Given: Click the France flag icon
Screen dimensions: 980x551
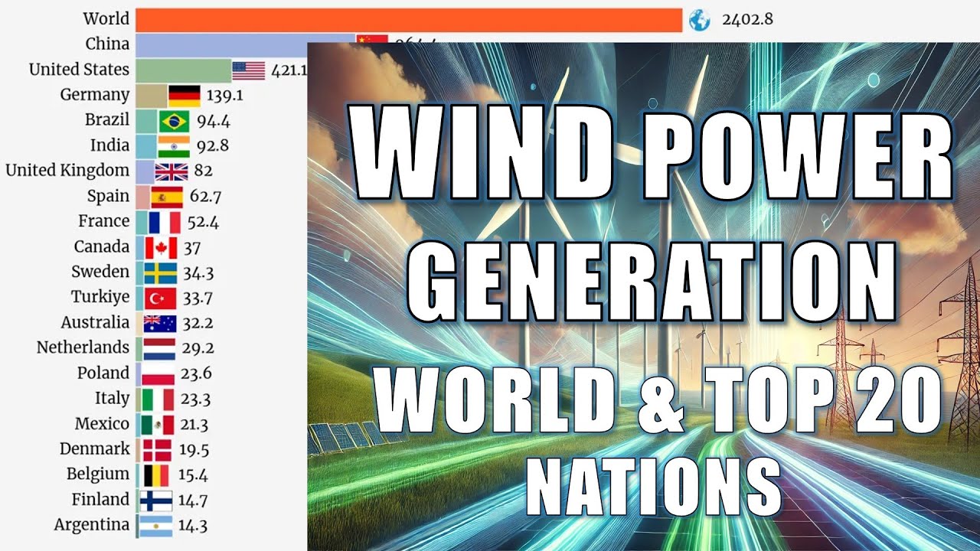Looking at the screenshot, I should 164,222.
